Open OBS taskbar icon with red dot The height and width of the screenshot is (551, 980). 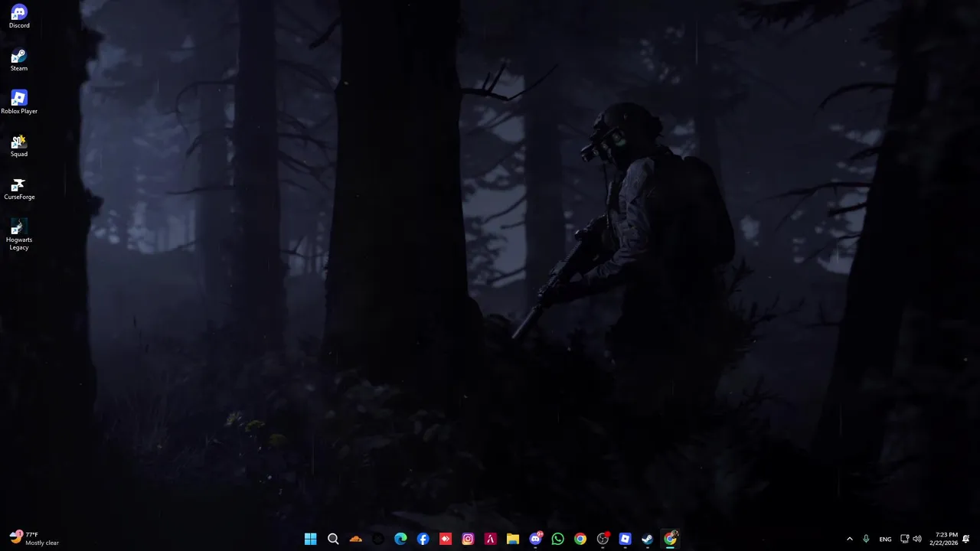(603, 539)
